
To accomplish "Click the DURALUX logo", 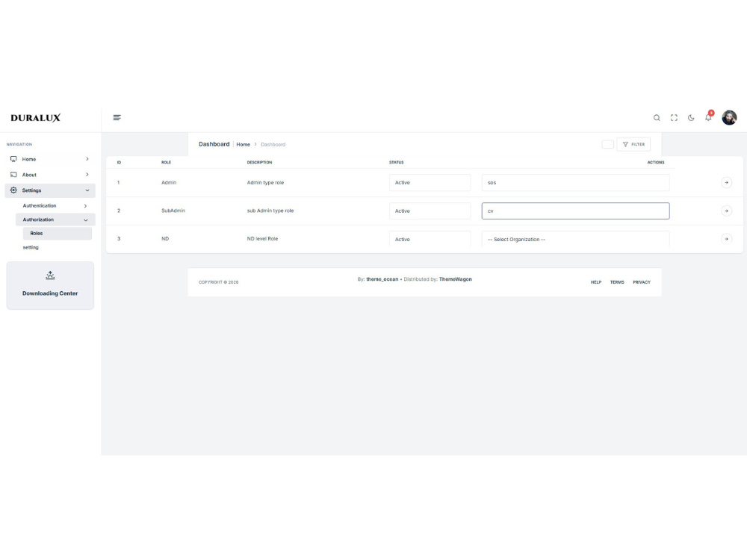I will (36, 118).
